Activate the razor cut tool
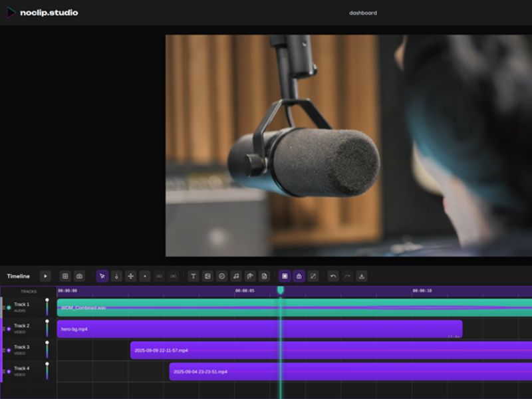The image size is (532, 399). pos(115,275)
